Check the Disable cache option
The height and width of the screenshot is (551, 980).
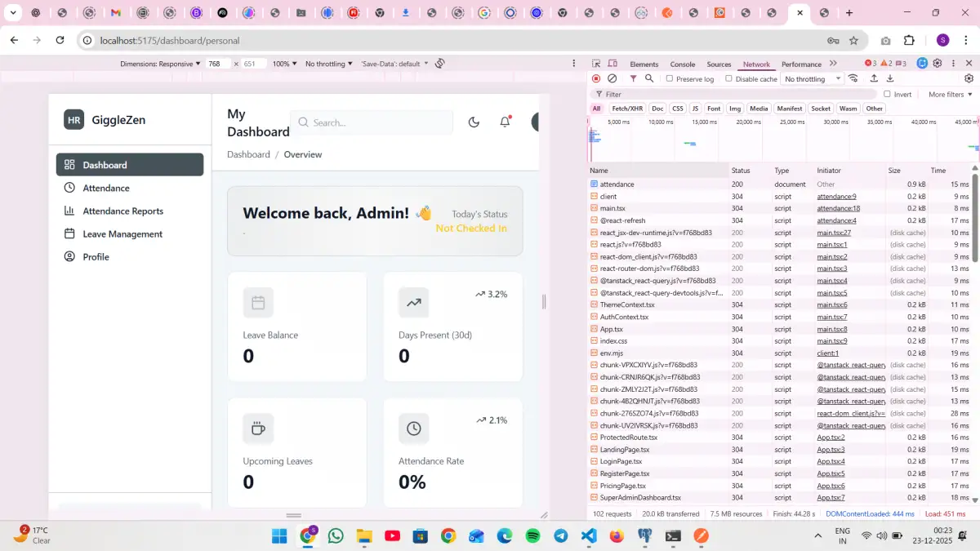tap(729, 79)
